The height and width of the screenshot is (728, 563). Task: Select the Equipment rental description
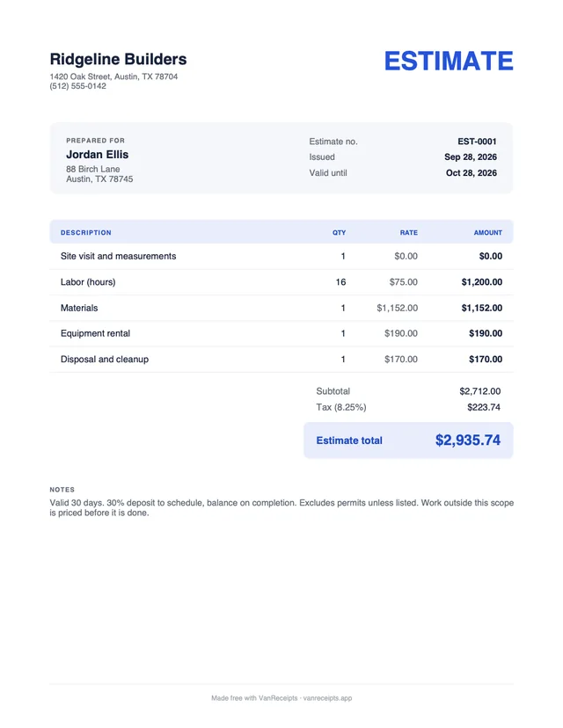tap(95, 333)
